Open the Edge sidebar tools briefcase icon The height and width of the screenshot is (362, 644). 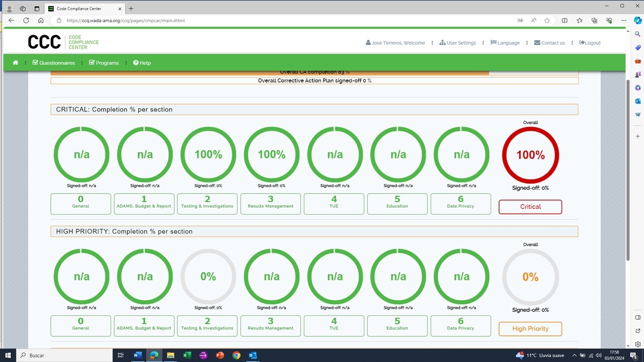click(637, 61)
